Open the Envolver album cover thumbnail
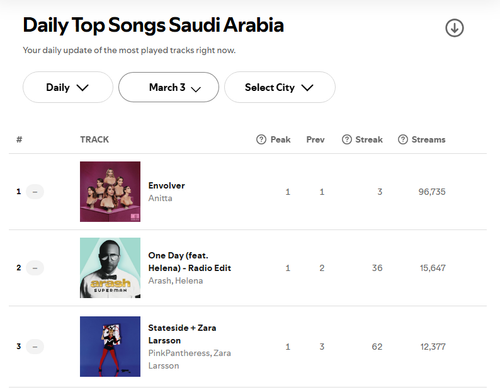This screenshot has height=389, width=500. tap(110, 192)
